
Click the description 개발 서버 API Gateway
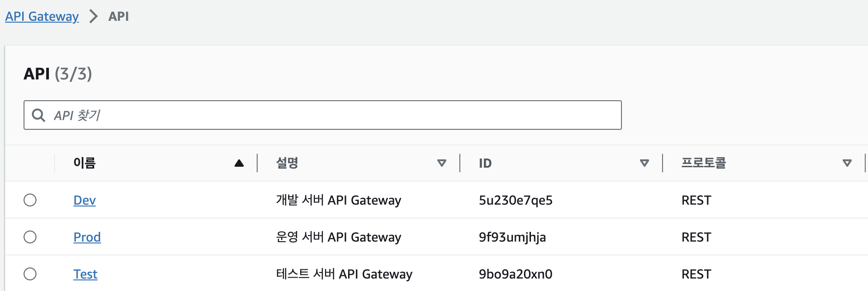(x=338, y=200)
